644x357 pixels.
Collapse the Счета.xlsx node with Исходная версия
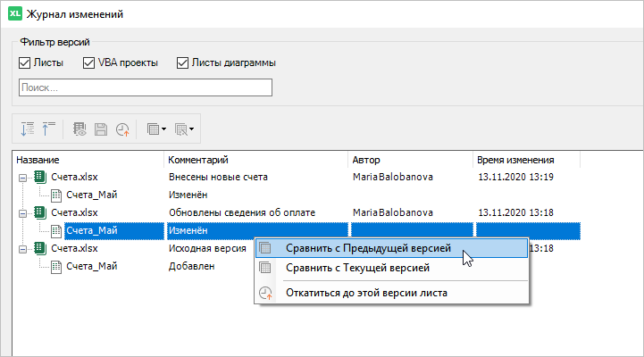(x=23, y=248)
